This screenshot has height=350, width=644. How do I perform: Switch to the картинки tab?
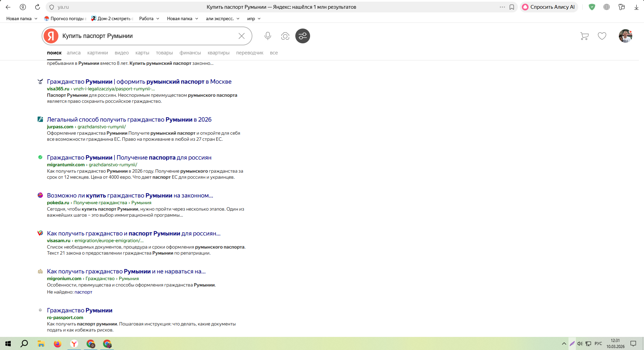(x=97, y=53)
